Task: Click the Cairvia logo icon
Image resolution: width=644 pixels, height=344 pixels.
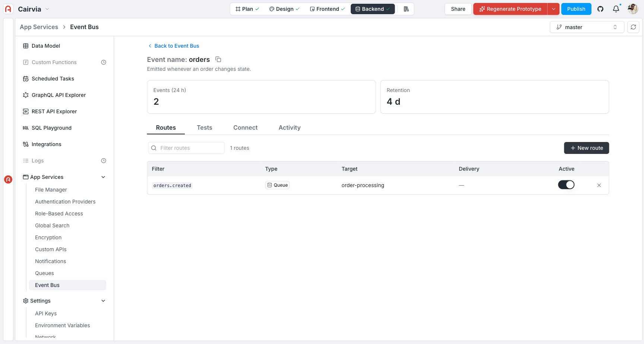Action: click(8, 9)
